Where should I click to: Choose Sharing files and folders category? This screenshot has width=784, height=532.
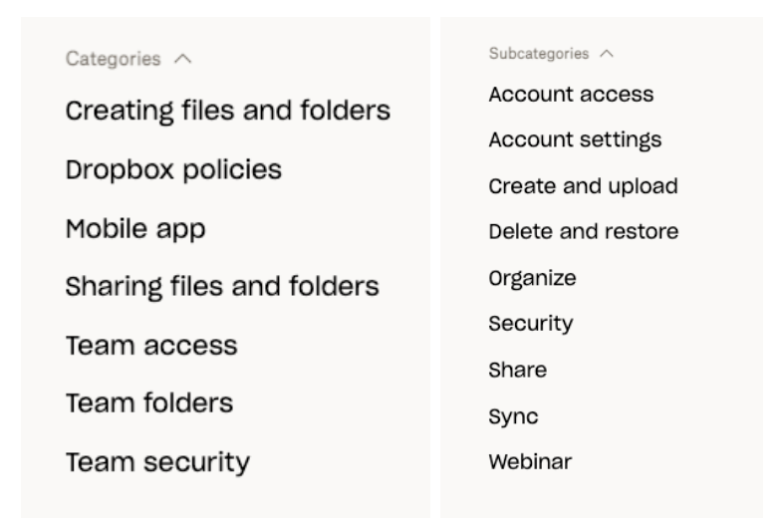[x=222, y=287]
